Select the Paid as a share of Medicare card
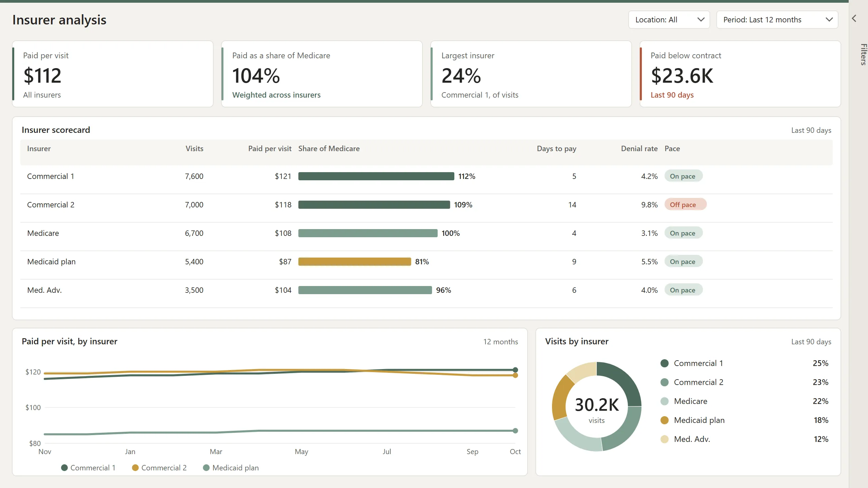 (322, 74)
